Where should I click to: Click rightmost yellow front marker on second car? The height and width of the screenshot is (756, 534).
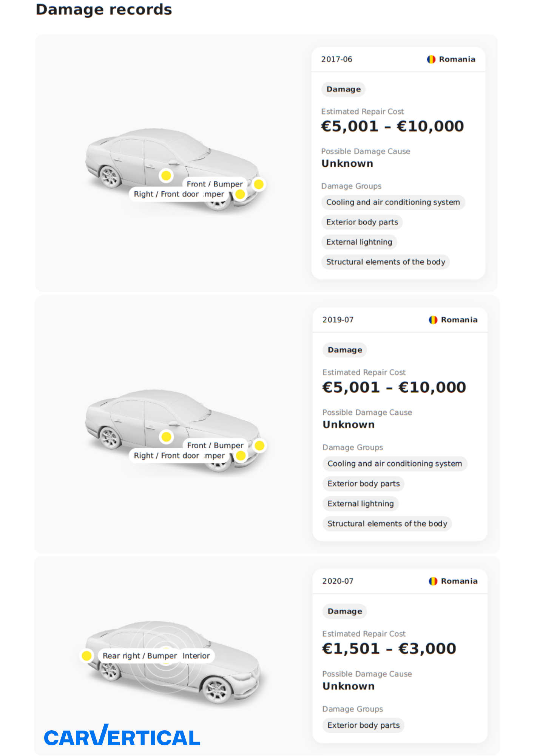click(x=259, y=446)
